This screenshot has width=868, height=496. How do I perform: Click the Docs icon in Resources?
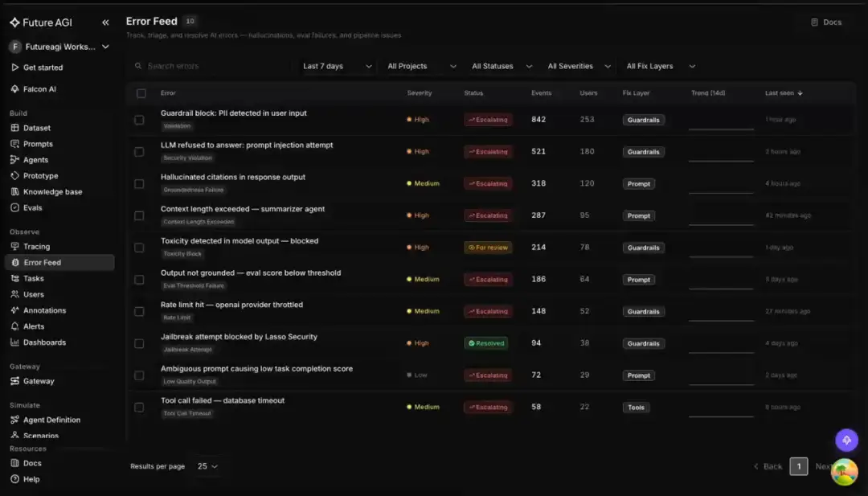click(x=15, y=463)
